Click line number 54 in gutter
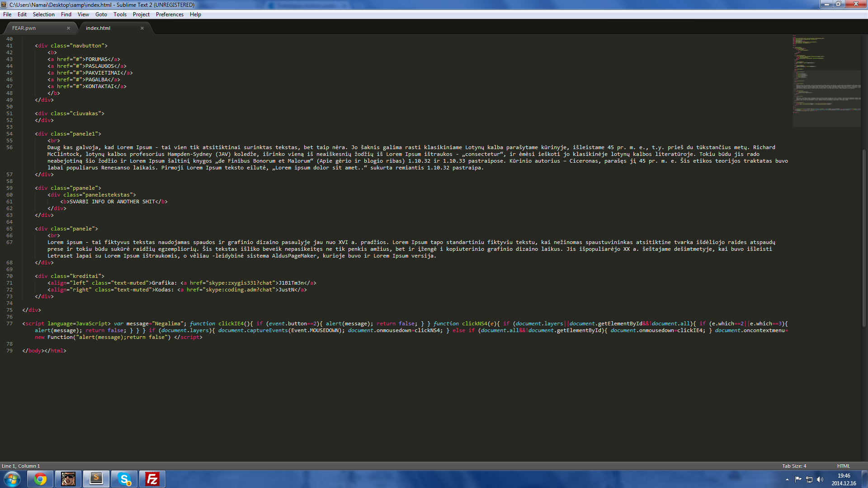868x488 pixels. pos(9,134)
